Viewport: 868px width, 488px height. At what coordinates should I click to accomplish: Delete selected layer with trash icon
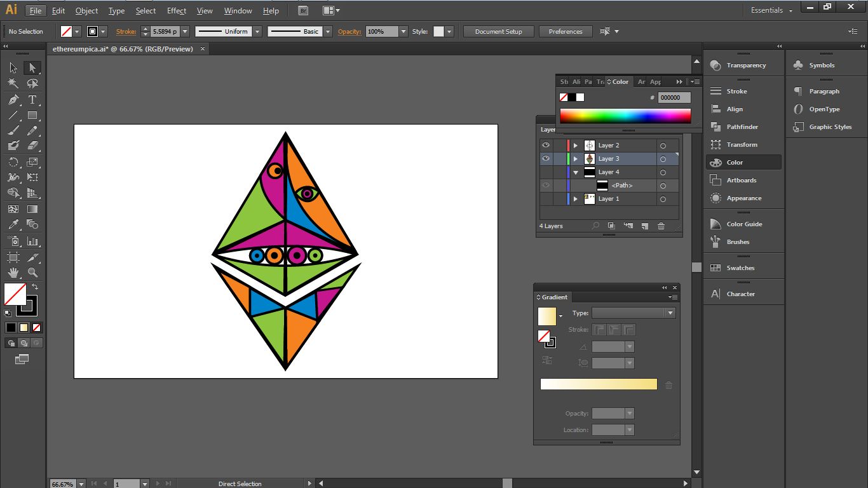pyautogui.click(x=661, y=226)
